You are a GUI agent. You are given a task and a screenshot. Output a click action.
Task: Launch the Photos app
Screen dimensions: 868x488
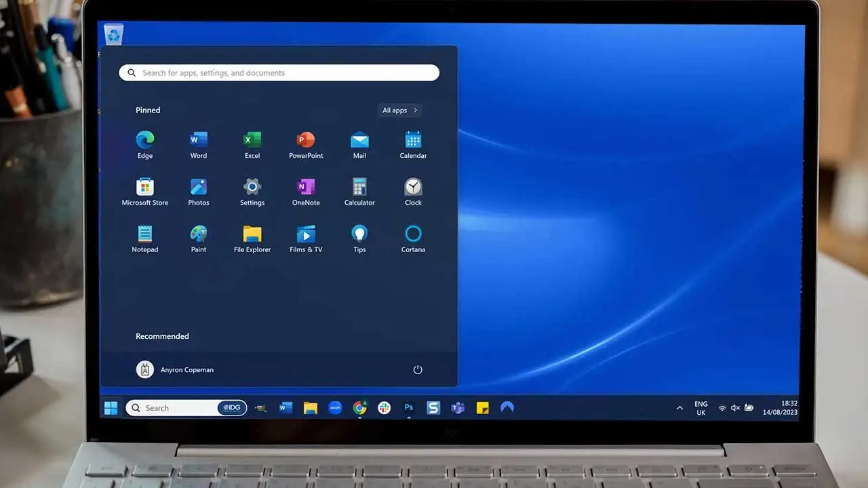pyautogui.click(x=199, y=192)
